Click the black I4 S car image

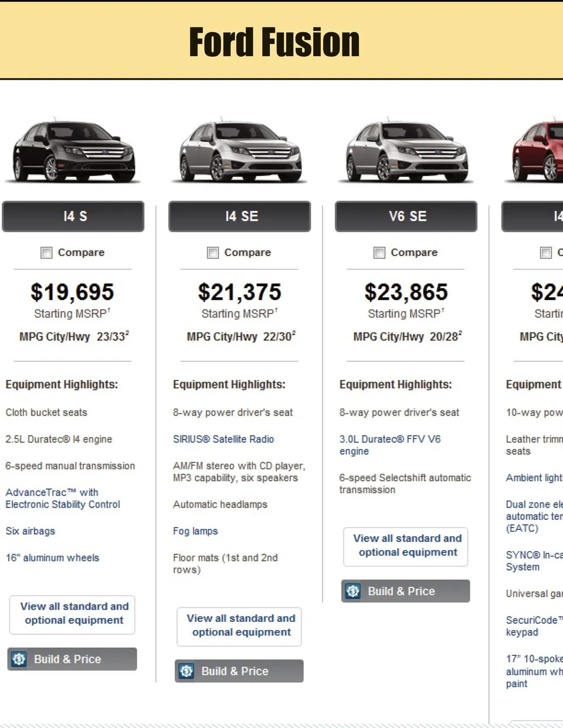click(73, 151)
